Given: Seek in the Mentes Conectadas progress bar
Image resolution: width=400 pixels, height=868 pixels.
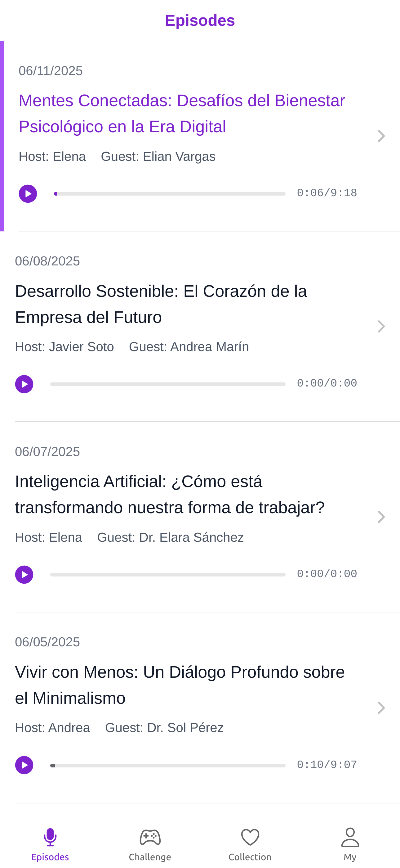Looking at the screenshot, I should [170, 194].
